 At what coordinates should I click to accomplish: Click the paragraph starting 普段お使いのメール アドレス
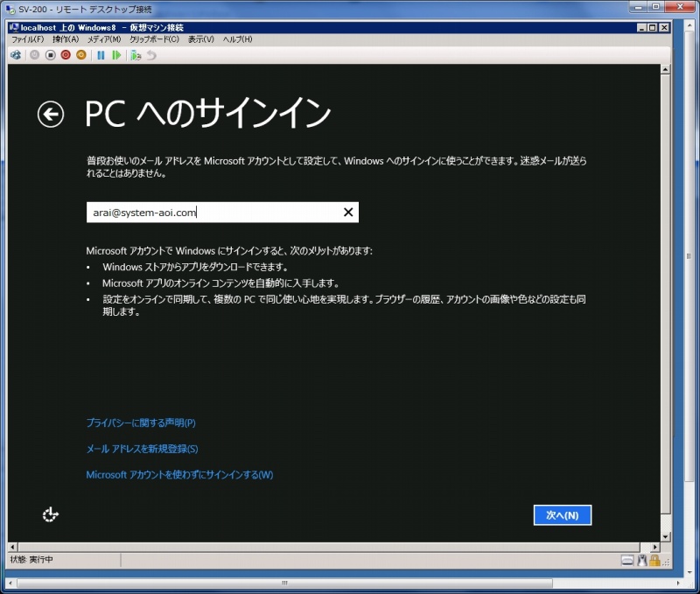pyautogui.click(x=337, y=167)
